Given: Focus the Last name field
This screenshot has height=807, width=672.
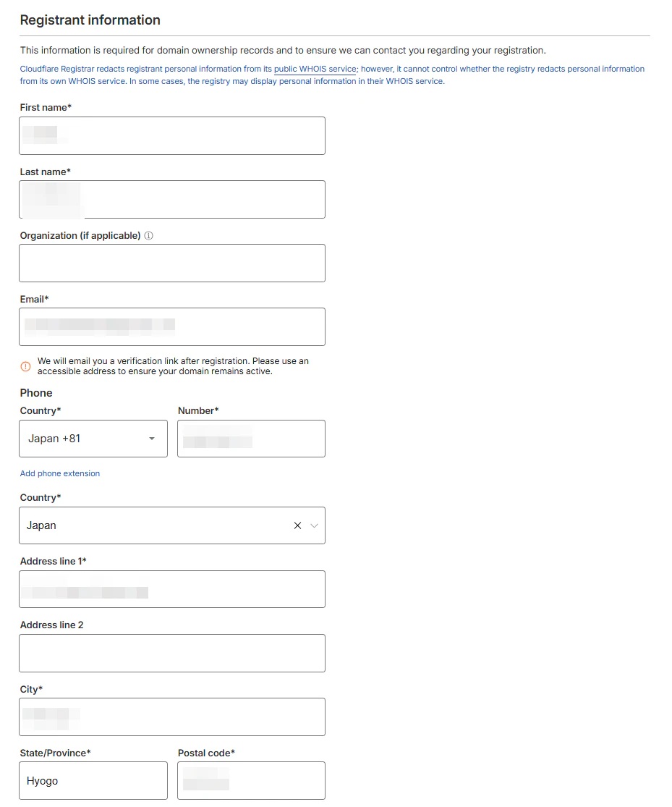Looking at the screenshot, I should [x=172, y=200].
